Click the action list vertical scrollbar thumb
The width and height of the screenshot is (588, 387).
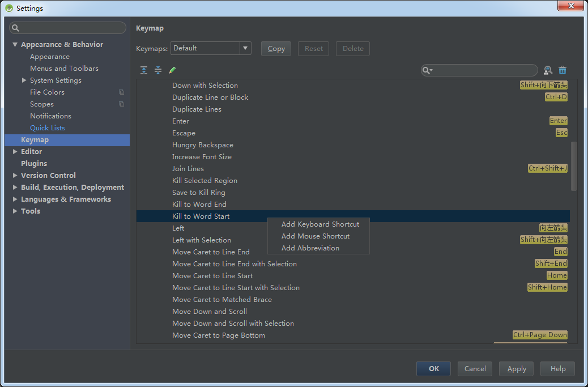[574, 166]
